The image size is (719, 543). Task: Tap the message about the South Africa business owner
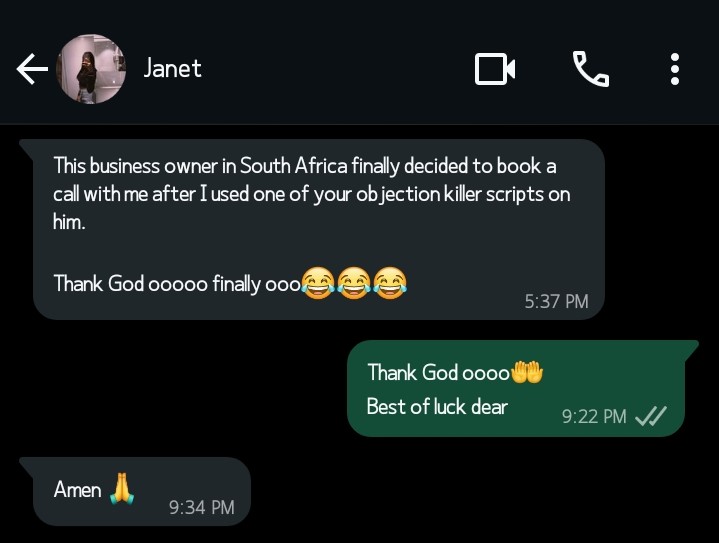pyautogui.click(x=310, y=193)
